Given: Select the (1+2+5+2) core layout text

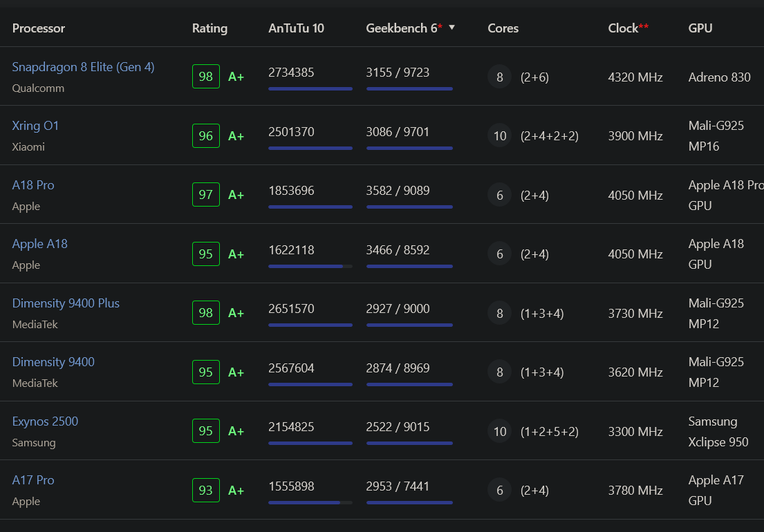Looking at the screenshot, I should 550,432.
